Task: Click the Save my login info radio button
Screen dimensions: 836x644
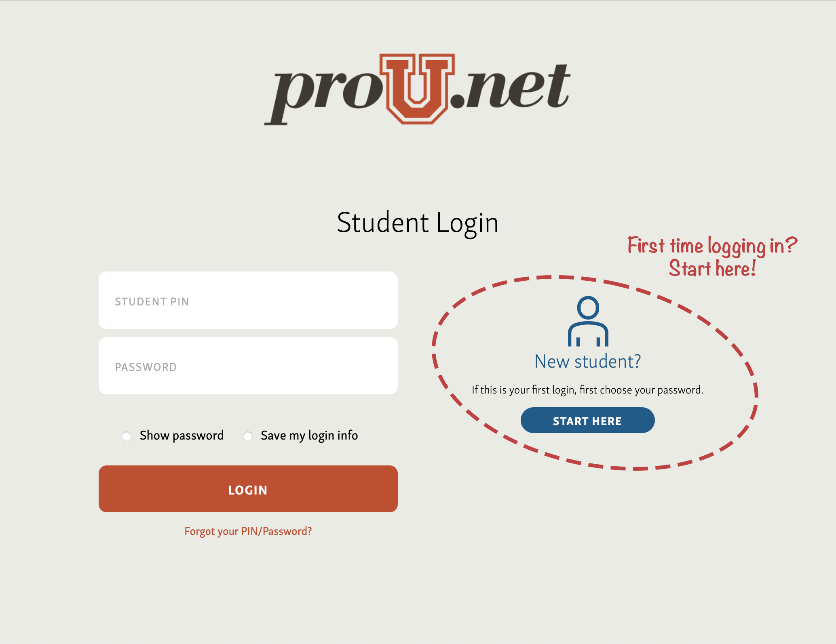Action: (247, 435)
